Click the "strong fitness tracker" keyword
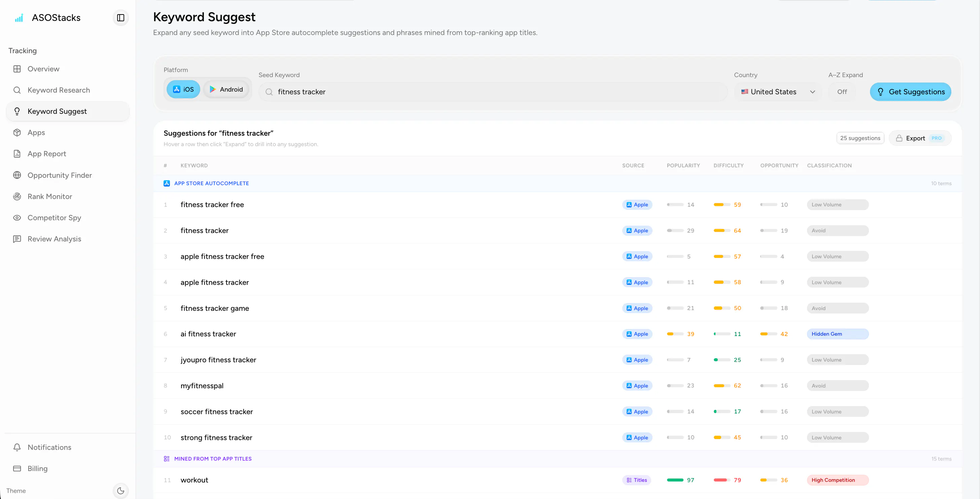 (216, 438)
